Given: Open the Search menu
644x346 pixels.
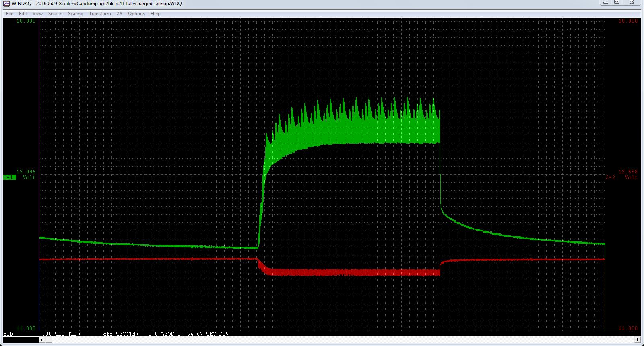Looking at the screenshot, I should point(55,14).
